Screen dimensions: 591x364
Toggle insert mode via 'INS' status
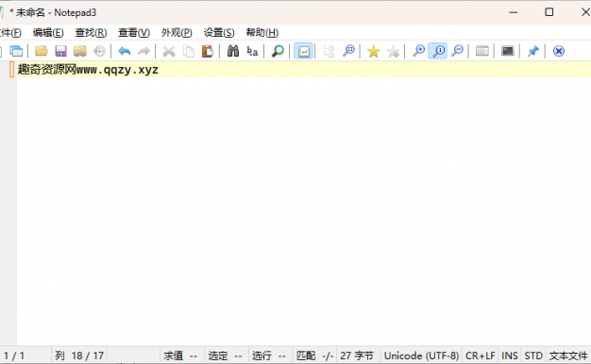(510, 356)
